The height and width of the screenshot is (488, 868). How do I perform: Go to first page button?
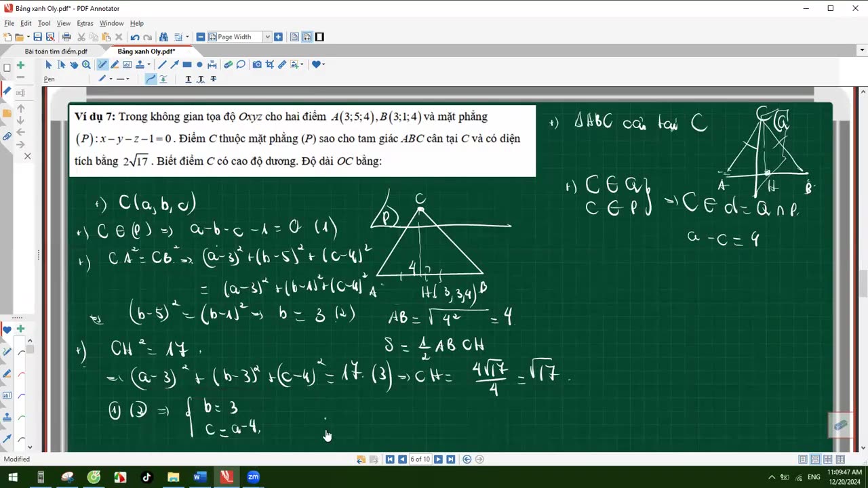point(390,459)
